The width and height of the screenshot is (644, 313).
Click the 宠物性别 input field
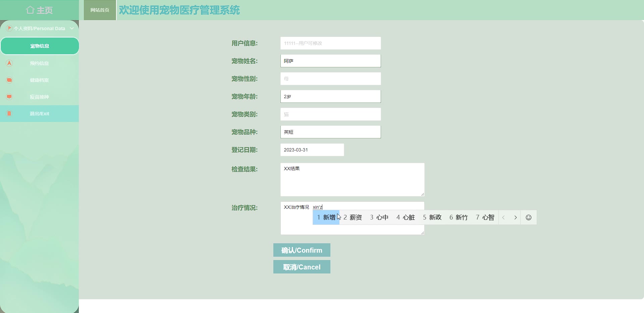[x=331, y=79]
